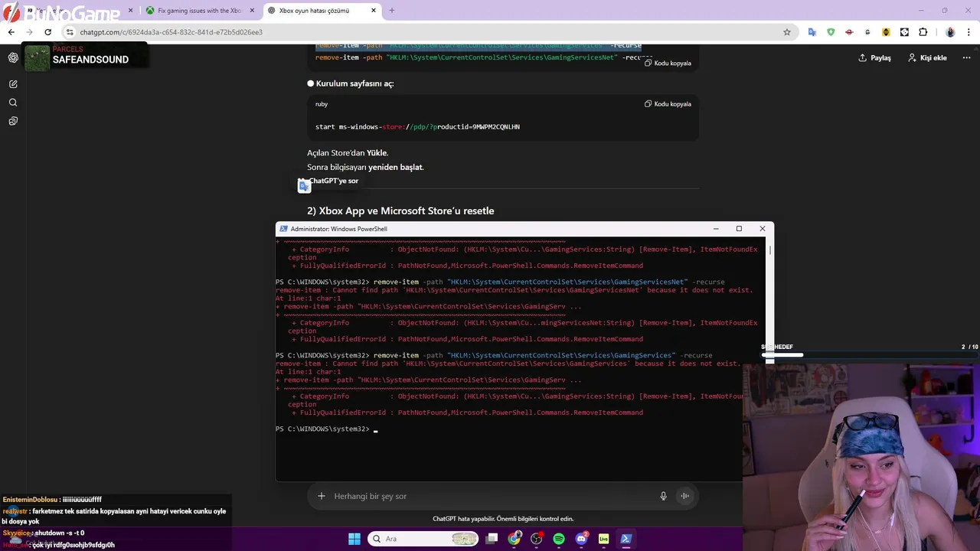
Task: Open Spotify from the taskbar
Action: tap(559, 539)
